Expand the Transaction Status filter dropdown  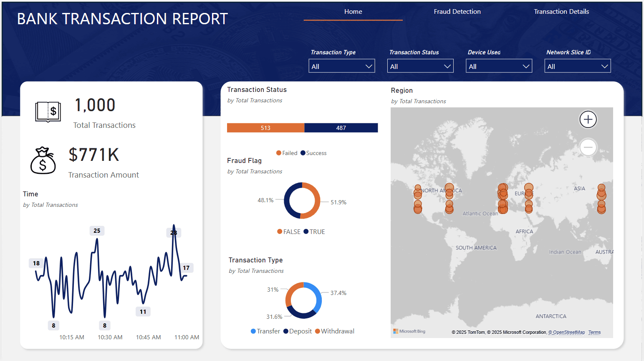point(420,66)
